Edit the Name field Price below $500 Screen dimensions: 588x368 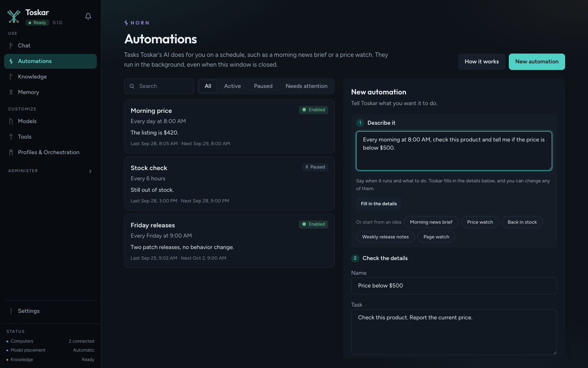[x=454, y=286]
